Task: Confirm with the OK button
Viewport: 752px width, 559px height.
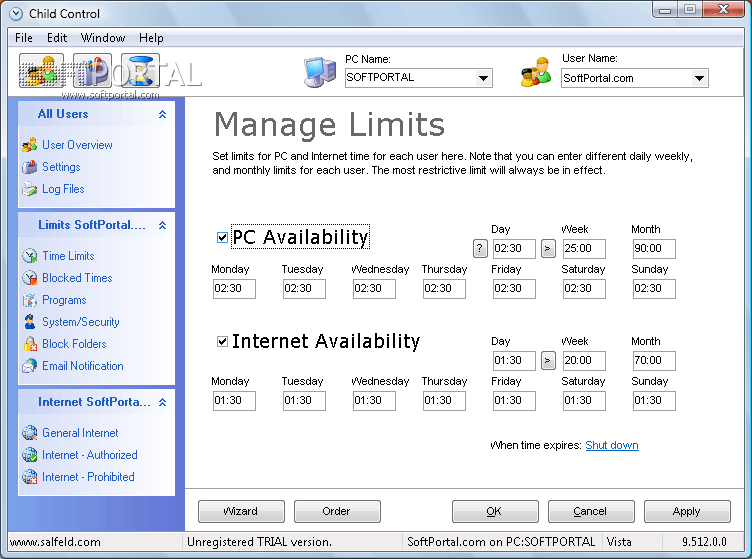Action: pyautogui.click(x=495, y=512)
